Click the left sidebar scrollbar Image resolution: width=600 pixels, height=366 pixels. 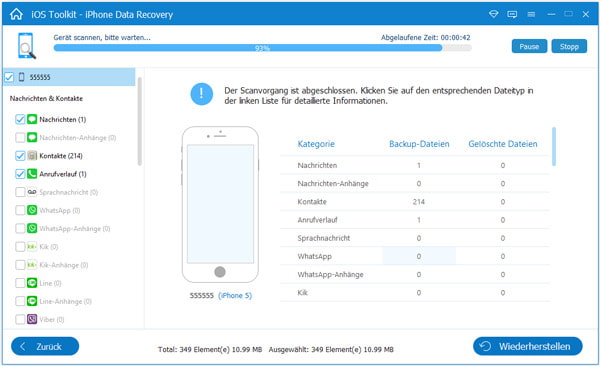click(x=139, y=121)
